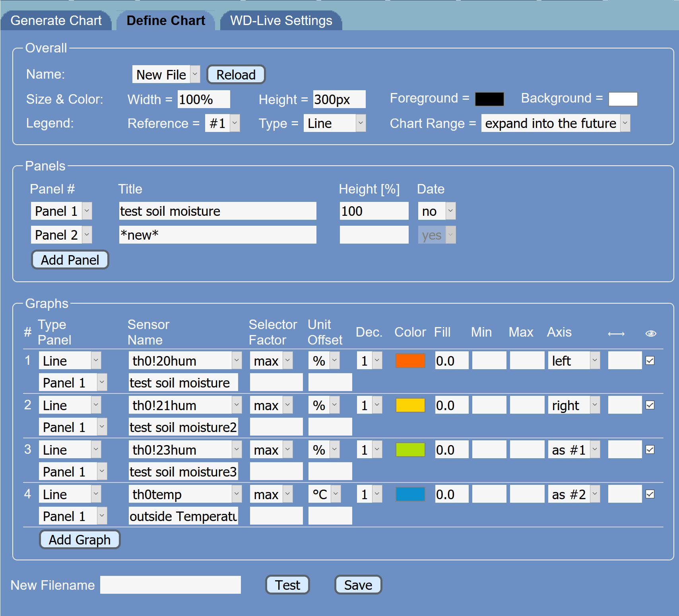The height and width of the screenshot is (616, 679).
Task: Click the Add Graph button
Action: [x=80, y=540]
